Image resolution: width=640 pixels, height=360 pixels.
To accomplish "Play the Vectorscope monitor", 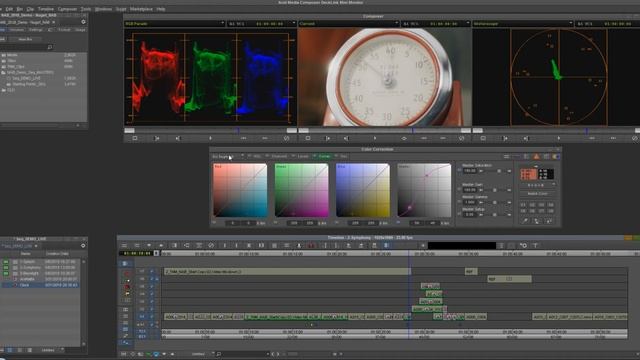I will 559,138.
